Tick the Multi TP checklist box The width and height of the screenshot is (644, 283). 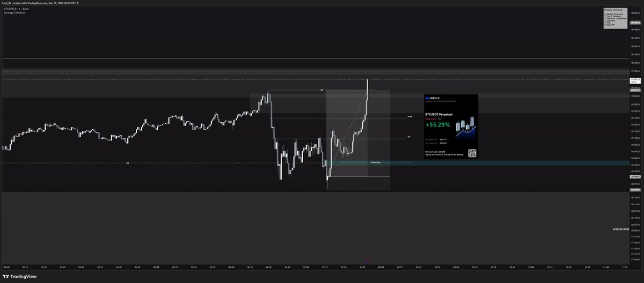pyautogui.click(x=605, y=25)
